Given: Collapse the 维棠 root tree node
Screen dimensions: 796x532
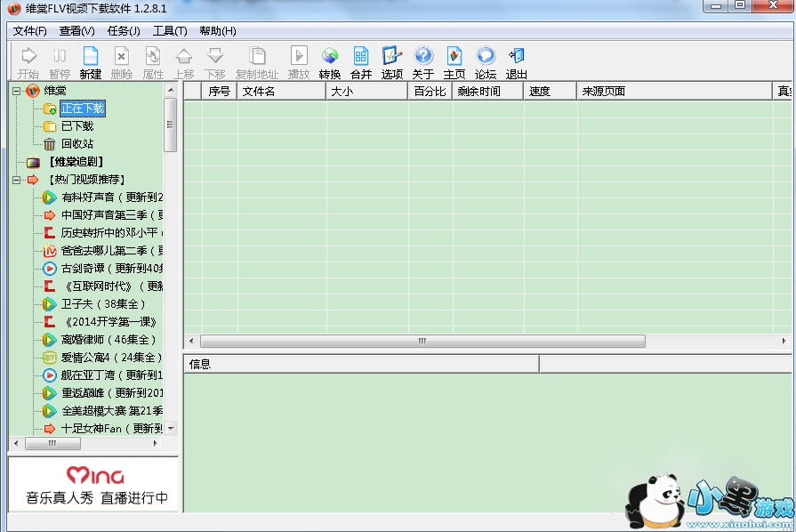Looking at the screenshot, I should [17, 91].
